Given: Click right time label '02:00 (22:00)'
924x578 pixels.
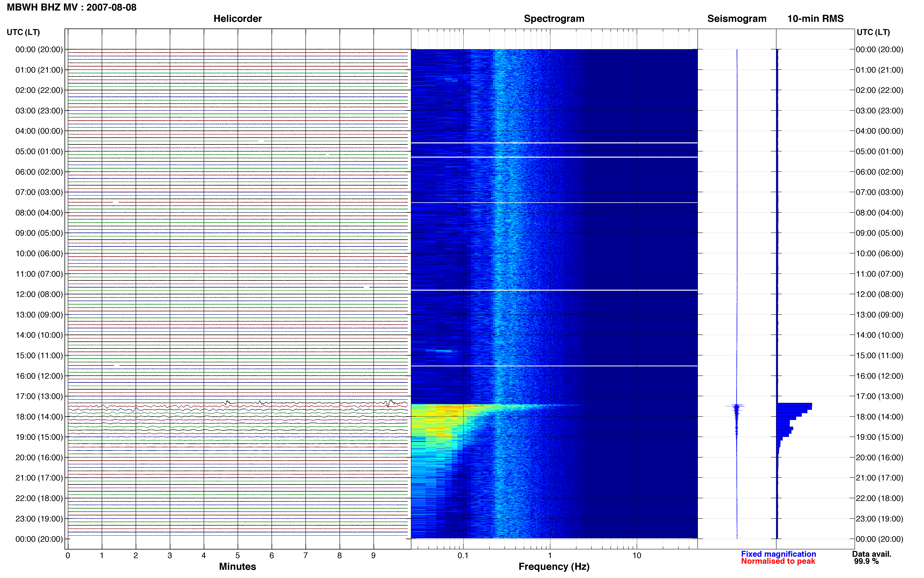Looking at the screenshot, I should (879, 90).
